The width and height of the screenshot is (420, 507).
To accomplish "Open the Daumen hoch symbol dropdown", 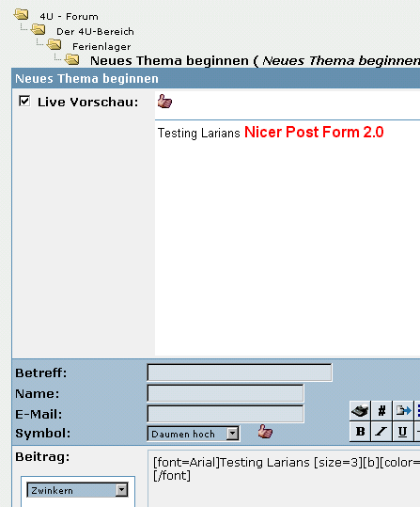I will tap(194, 434).
